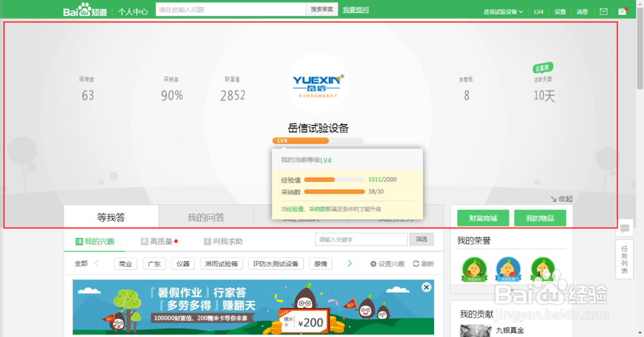Image resolution: width=644 pixels, height=337 pixels.
Task: Open the 我的物品 button
Action: (x=540, y=218)
